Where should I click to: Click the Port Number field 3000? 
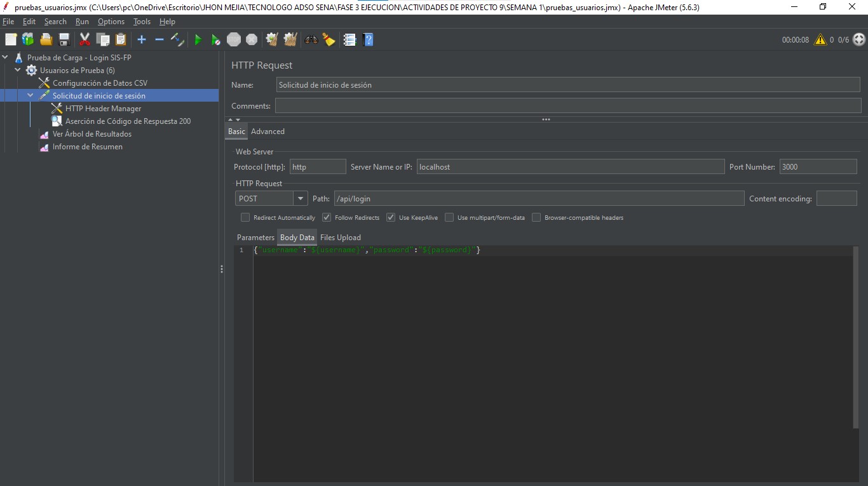tap(818, 167)
